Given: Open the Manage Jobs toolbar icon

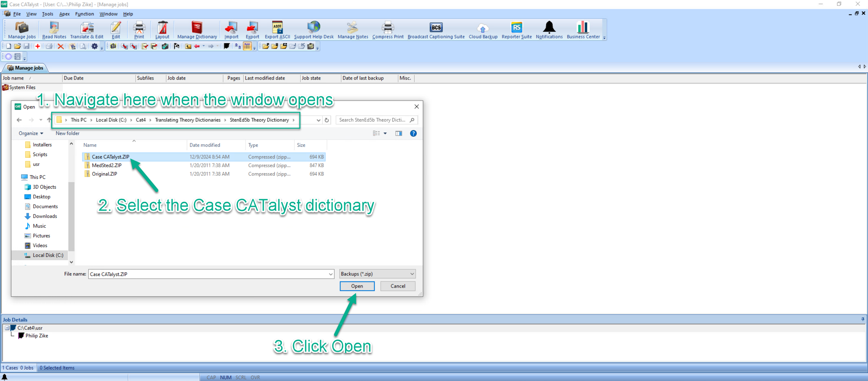Looking at the screenshot, I should point(22,30).
